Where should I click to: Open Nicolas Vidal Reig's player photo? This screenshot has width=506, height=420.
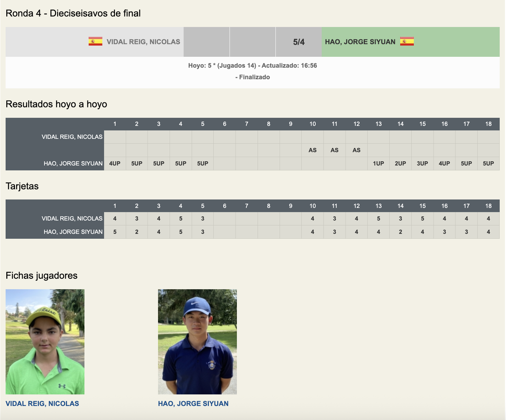click(45, 341)
